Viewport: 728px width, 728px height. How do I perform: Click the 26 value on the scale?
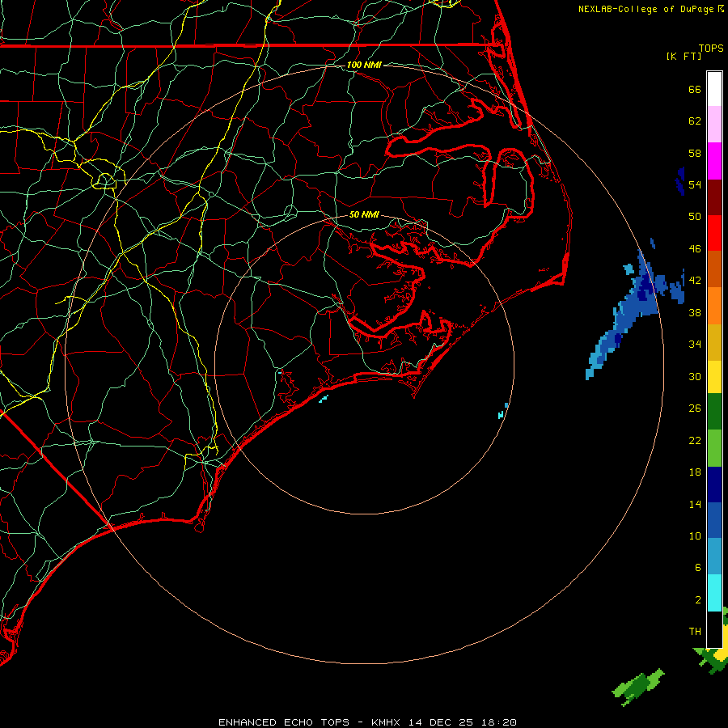click(695, 408)
